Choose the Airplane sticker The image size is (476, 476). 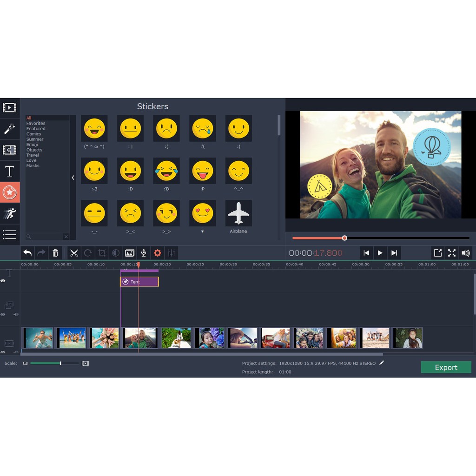[x=238, y=213]
